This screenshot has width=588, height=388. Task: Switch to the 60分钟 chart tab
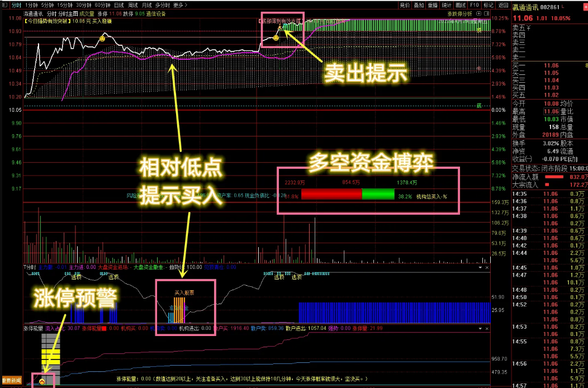(x=102, y=5)
